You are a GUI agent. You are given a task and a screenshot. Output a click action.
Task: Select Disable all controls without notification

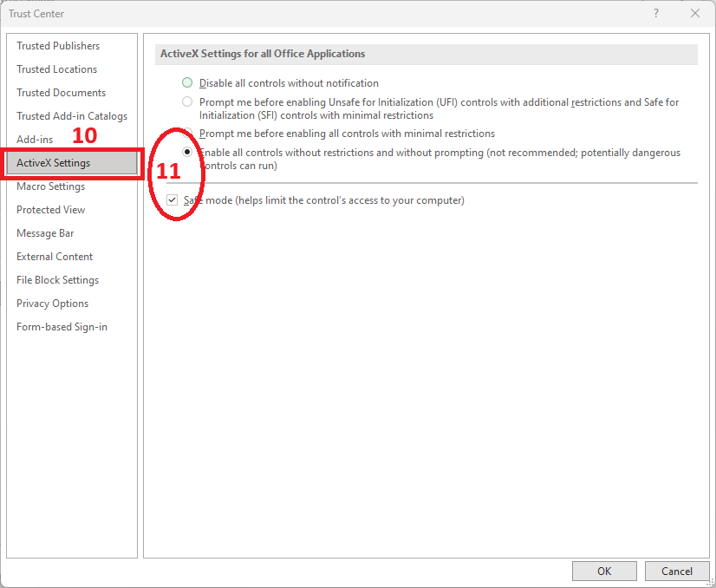pos(187,83)
